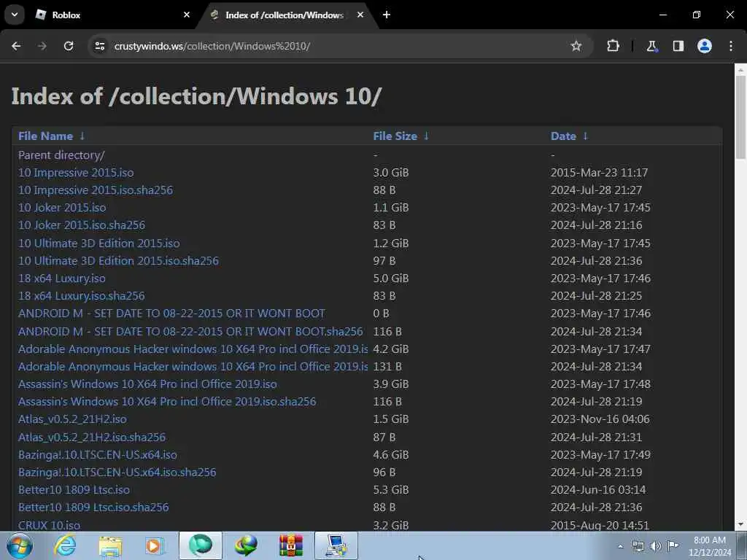The width and height of the screenshot is (747, 560).
Task: Open the volume speaker tray icon
Action: [655, 546]
